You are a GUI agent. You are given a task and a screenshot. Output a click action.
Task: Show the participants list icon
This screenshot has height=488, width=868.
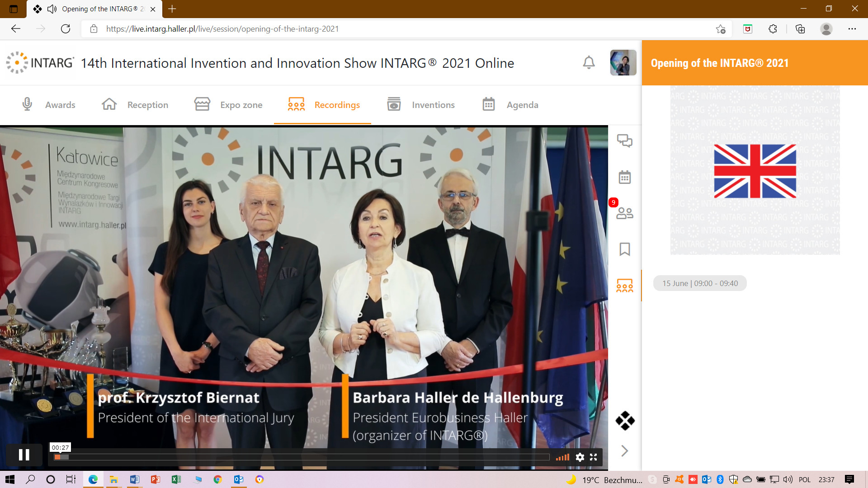click(x=625, y=213)
